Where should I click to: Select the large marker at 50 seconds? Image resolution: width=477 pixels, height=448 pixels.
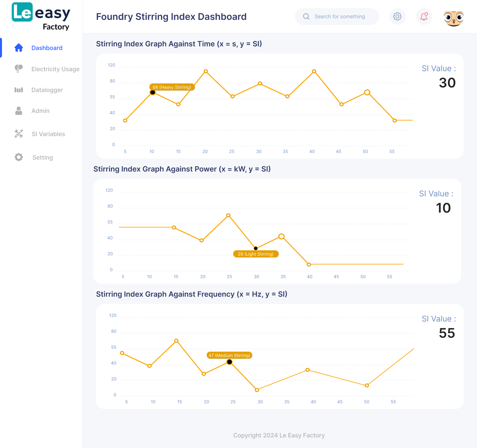[x=367, y=92]
